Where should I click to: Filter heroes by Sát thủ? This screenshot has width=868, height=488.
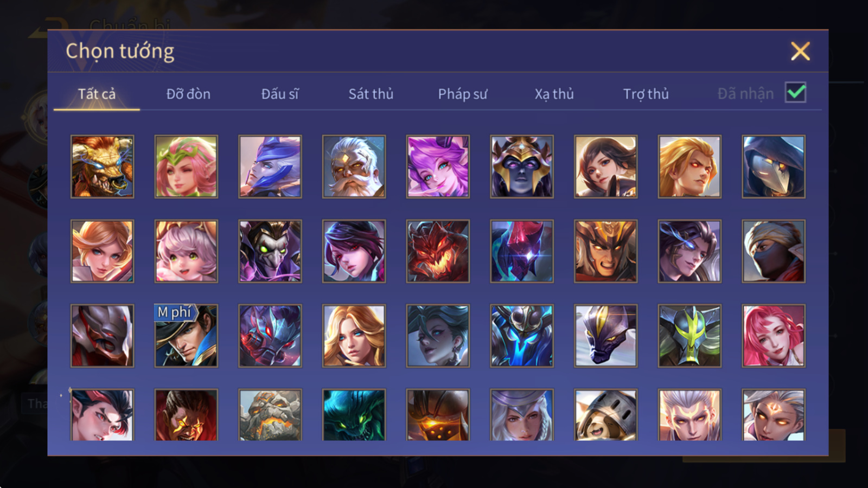[x=371, y=94]
